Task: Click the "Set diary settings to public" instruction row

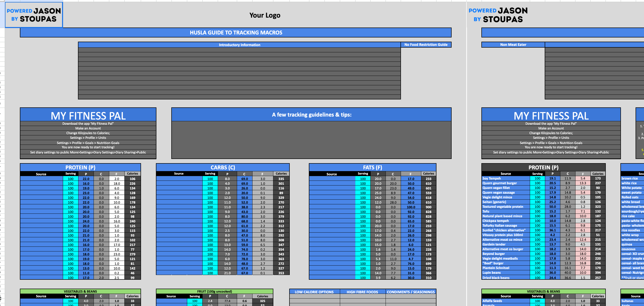Action: (x=88, y=152)
